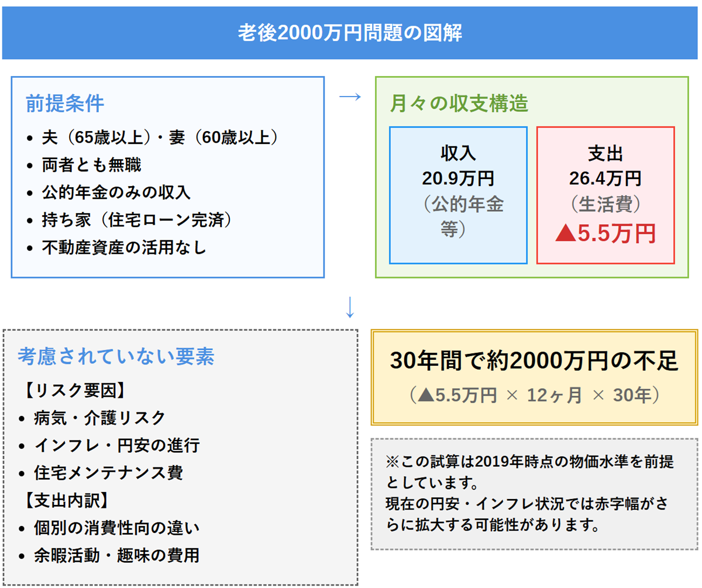Click the 不動産資産の活用なし bullet
Image resolution: width=702 pixels, height=588 pixels.
click(124, 247)
